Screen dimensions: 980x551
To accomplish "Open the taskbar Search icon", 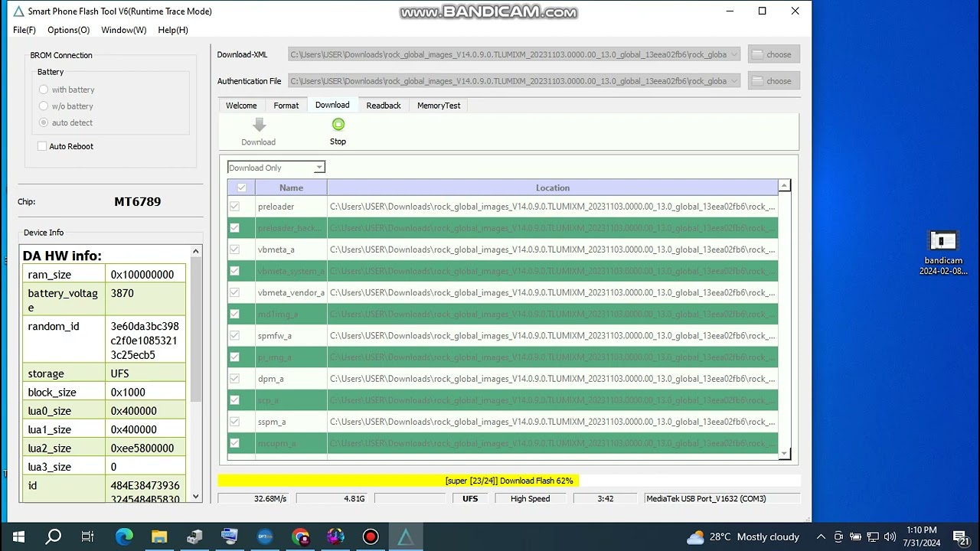I will [53, 536].
